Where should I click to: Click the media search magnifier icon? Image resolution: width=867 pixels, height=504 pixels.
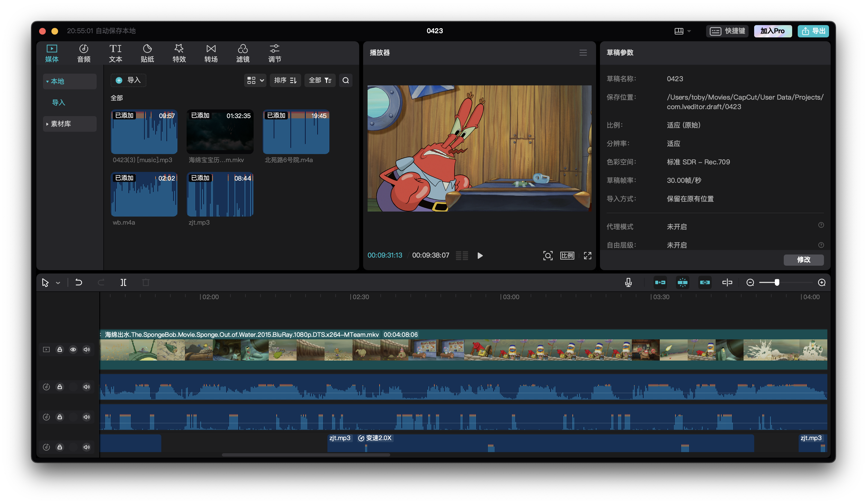[x=346, y=80]
